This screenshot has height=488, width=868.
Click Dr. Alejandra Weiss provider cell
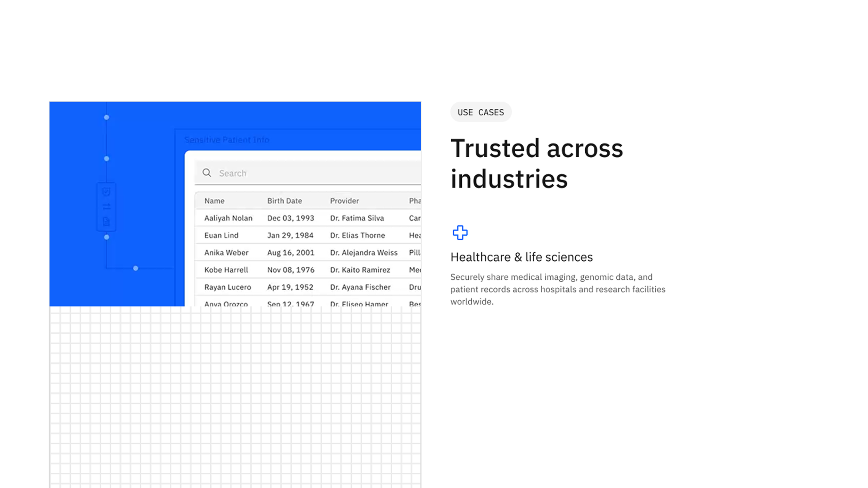coord(364,253)
